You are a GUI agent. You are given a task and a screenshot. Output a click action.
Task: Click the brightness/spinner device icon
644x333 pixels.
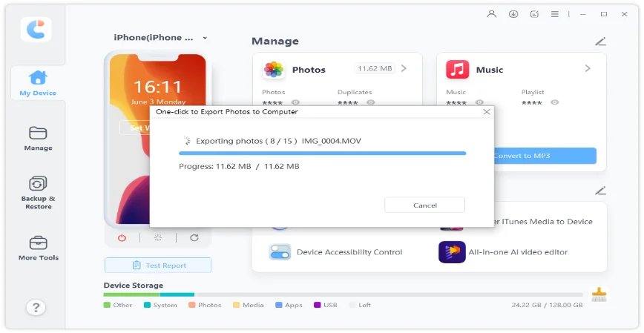(158, 238)
